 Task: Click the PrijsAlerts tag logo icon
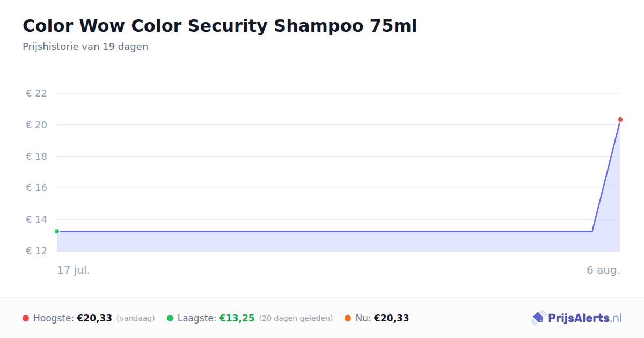coord(538,318)
